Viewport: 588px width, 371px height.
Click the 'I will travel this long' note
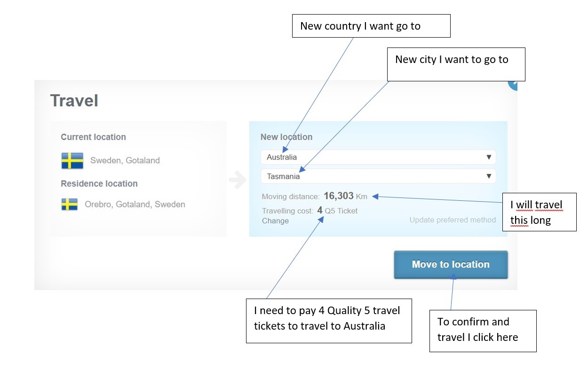pyautogui.click(x=539, y=212)
